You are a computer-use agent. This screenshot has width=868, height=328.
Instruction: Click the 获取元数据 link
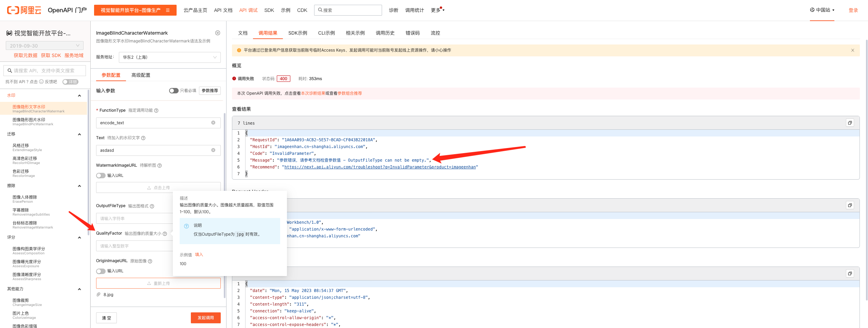click(x=25, y=55)
